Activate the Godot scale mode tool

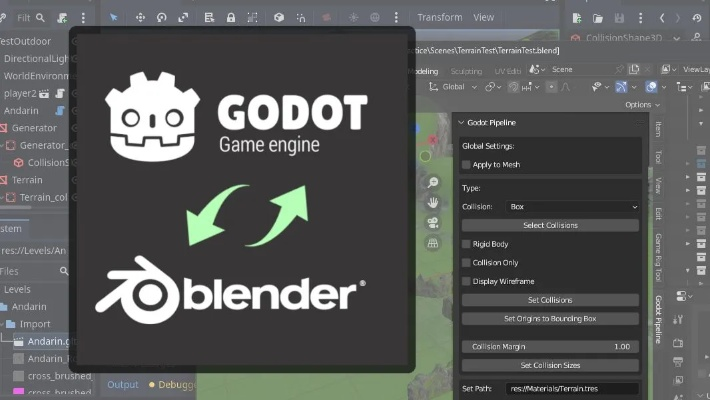[183, 17]
